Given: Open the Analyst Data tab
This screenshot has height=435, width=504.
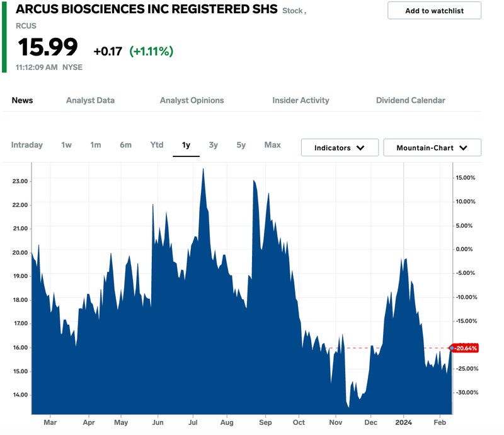Looking at the screenshot, I should click(x=90, y=100).
